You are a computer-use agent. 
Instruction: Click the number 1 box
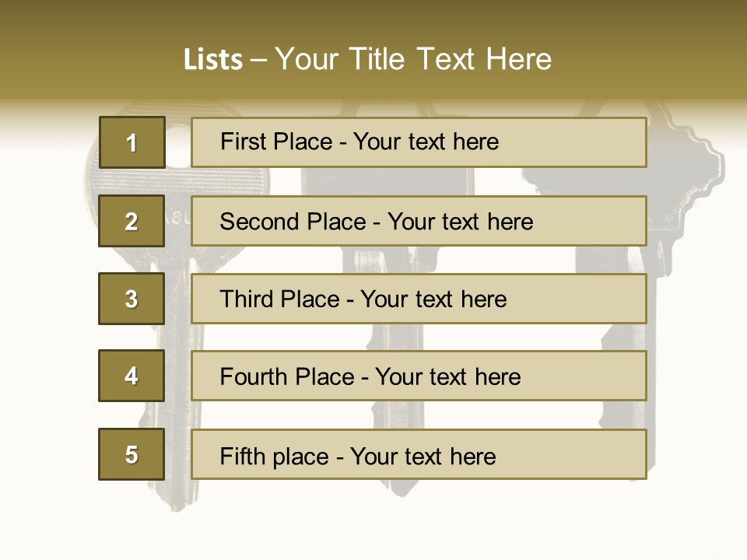pyautogui.click(x=132, y=142)
